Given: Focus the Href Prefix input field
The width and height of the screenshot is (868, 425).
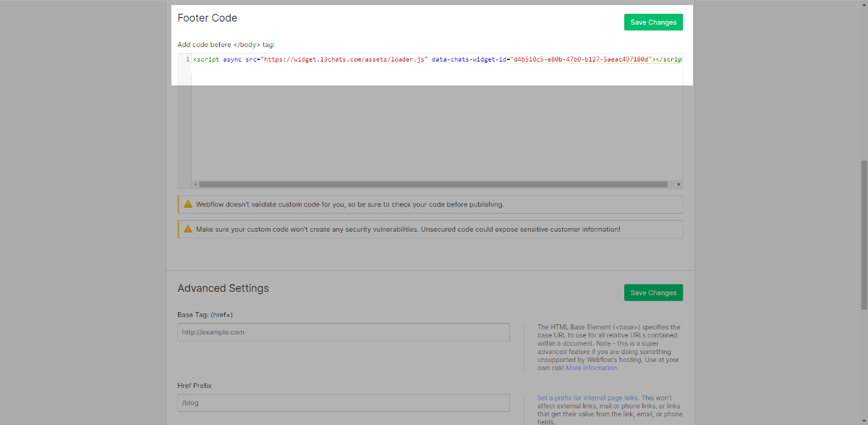Looking at the screenshot, I should (344, 403).
